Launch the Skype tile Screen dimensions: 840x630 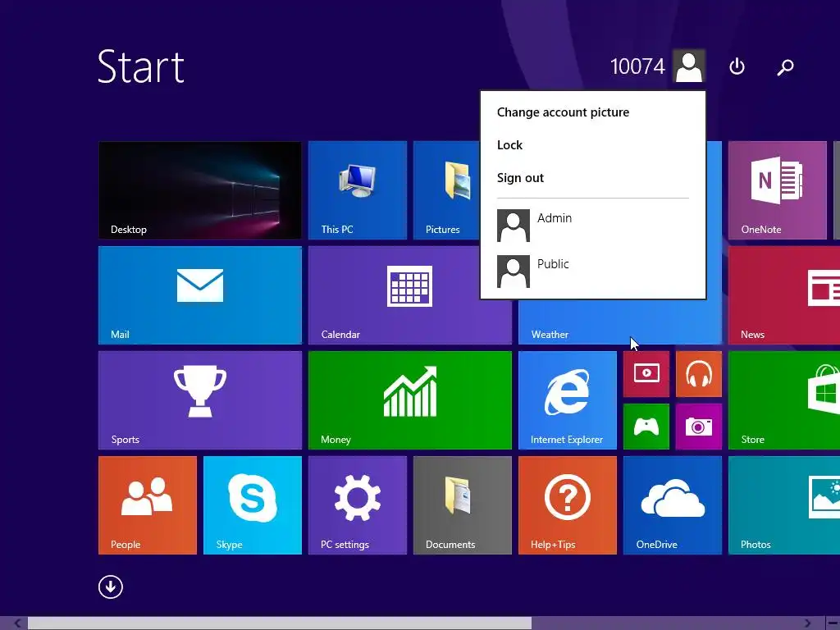[253, 505]
